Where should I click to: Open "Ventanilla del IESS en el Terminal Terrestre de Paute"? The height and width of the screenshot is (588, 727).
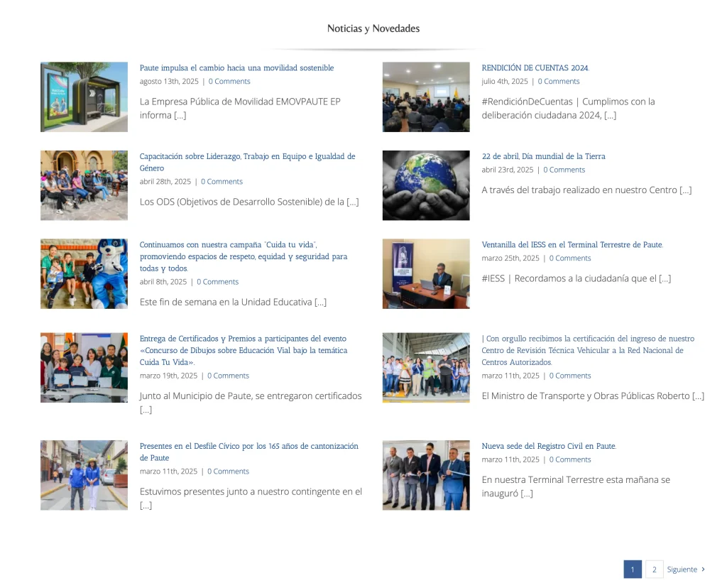click(570, 244)
